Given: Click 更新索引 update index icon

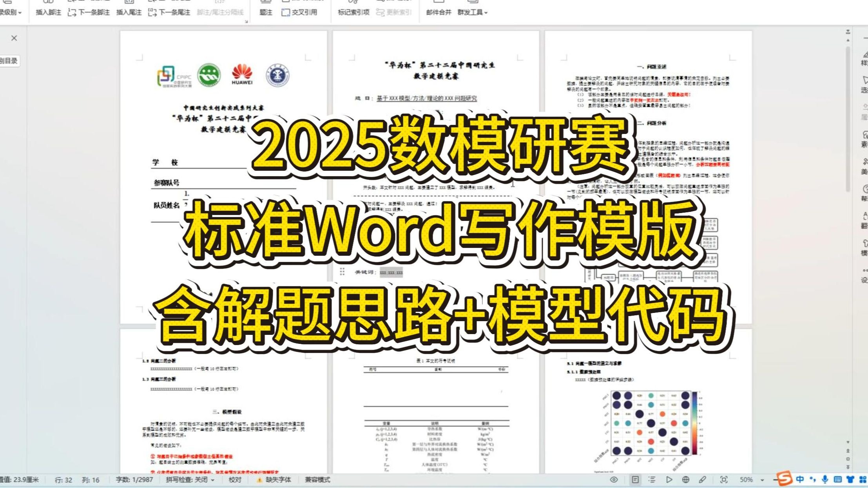Looking at the screenshot, I should pos(380,13).
